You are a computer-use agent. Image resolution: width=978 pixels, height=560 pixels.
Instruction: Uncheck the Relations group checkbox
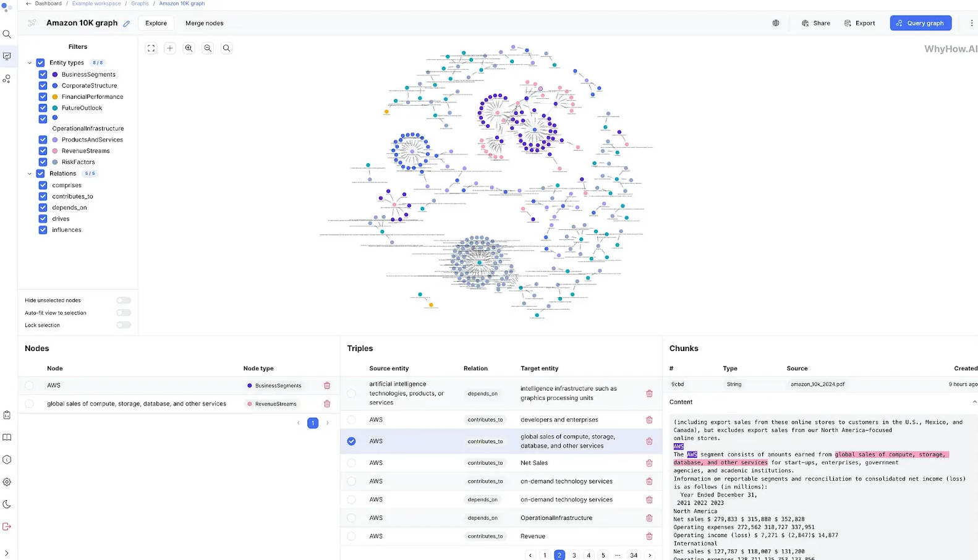40,174
